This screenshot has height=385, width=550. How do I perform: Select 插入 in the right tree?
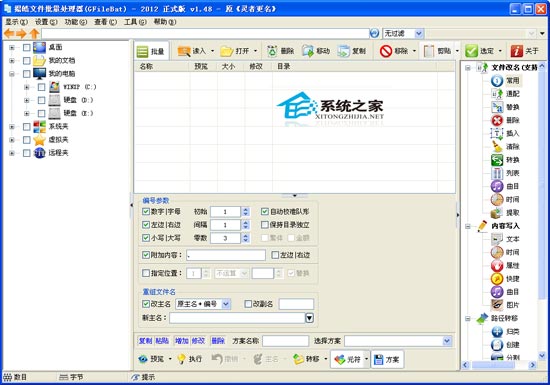pyautogui.click(x=512, y=134)
